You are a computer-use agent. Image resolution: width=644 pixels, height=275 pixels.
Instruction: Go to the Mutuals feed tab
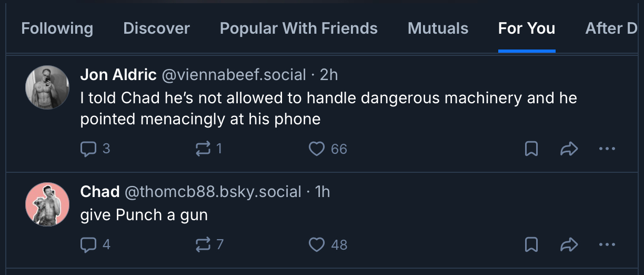pyautogui.click(x=438, y=28)
